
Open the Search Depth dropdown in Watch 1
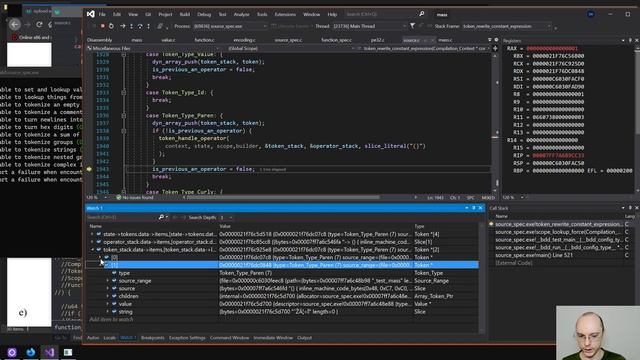click(227, 217)
